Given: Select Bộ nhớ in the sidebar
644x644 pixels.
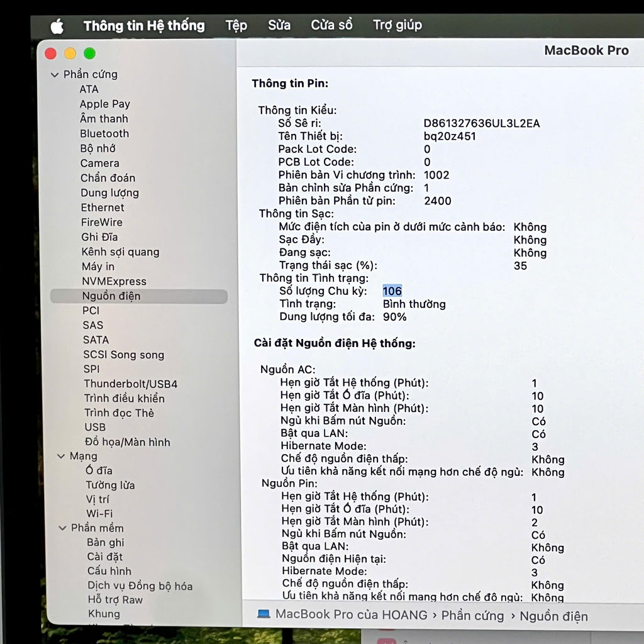Looking at the screenshot, I should pyautogui.click(x=97, y=148).
